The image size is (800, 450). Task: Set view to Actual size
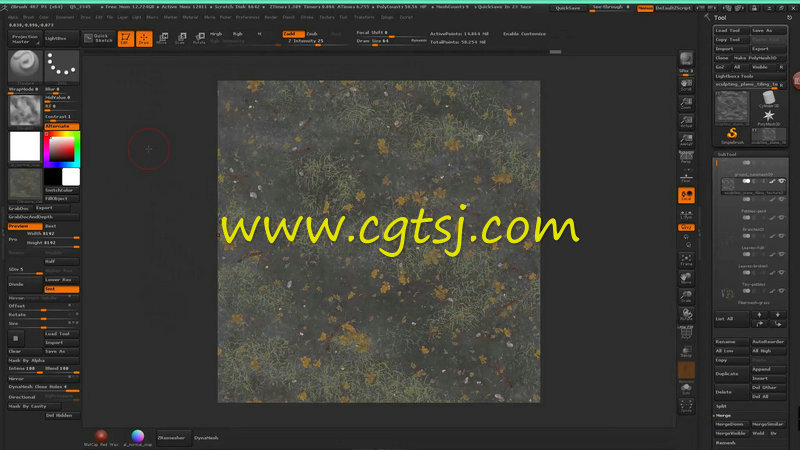[686, 121]
